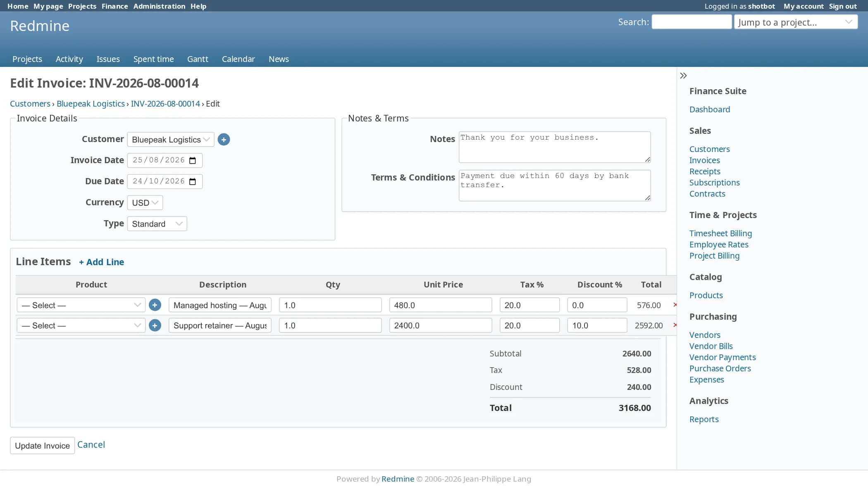Viewport: 868px width, 487px height.
Task: Open Vendor Bills sidebar link
Action: pyautogui.click(x=711, y=346)
